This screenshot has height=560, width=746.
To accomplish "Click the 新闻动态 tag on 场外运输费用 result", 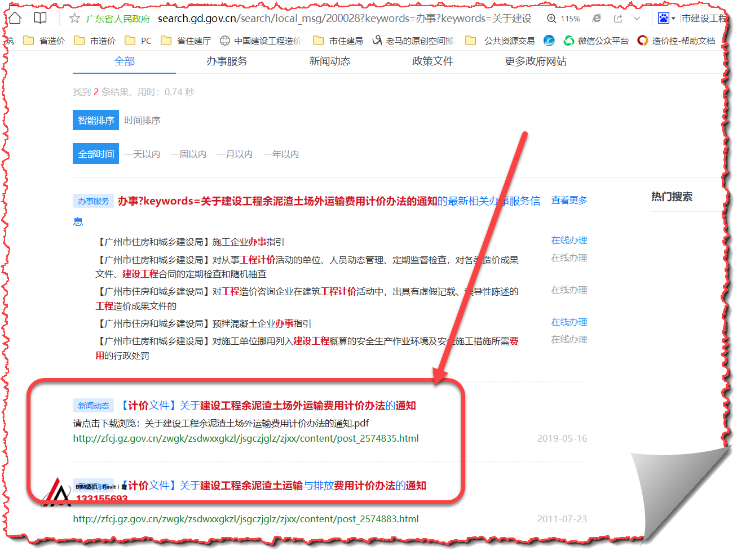I will coord(94,406).
